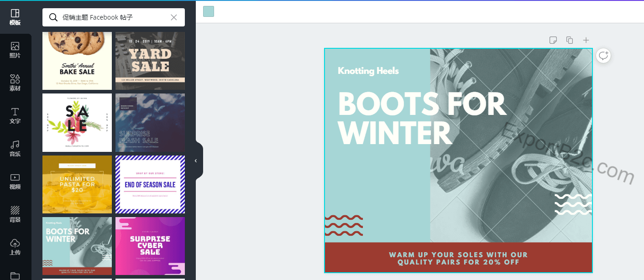Viewport: 644px width, 280px height.
Task: Select the End of Season Sale template
Action: pos(150,184)
